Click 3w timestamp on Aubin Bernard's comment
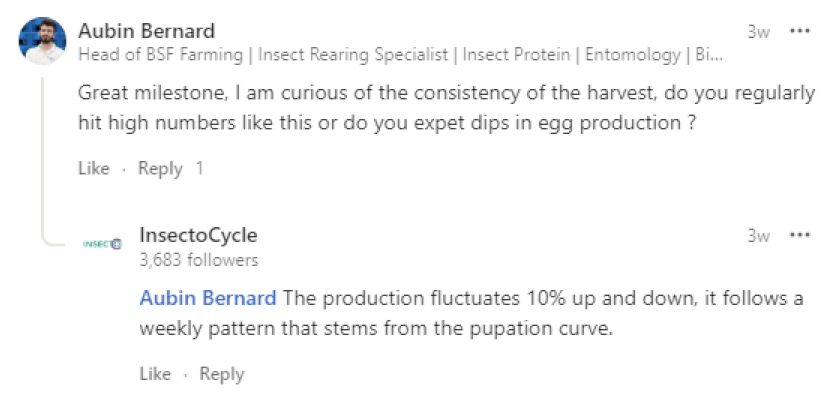Screen dimensions: 833x397 tap(758, 32)
